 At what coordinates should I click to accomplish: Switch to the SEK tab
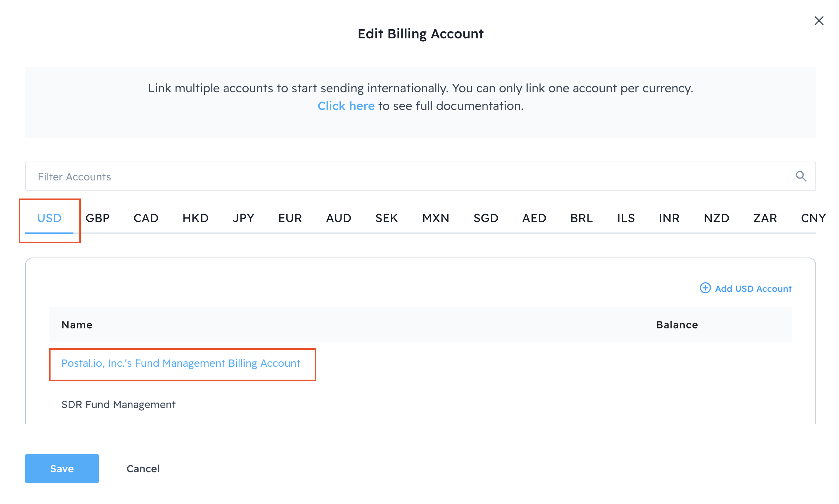tap(386, 218)
